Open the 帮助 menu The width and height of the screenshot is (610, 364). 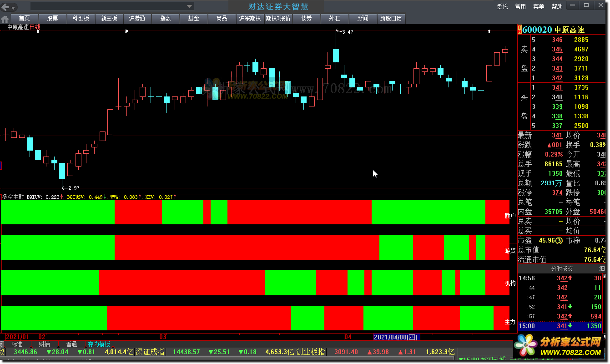click(557, 7)
